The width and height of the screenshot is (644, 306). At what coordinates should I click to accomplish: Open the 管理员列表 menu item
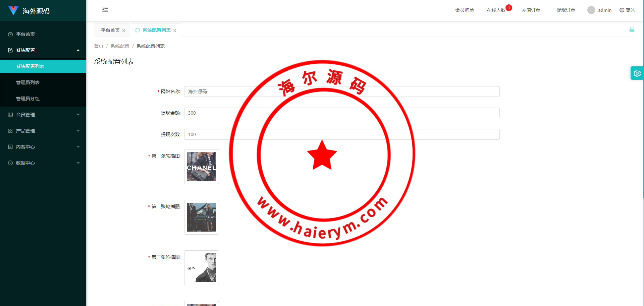[x=29, y=82]
